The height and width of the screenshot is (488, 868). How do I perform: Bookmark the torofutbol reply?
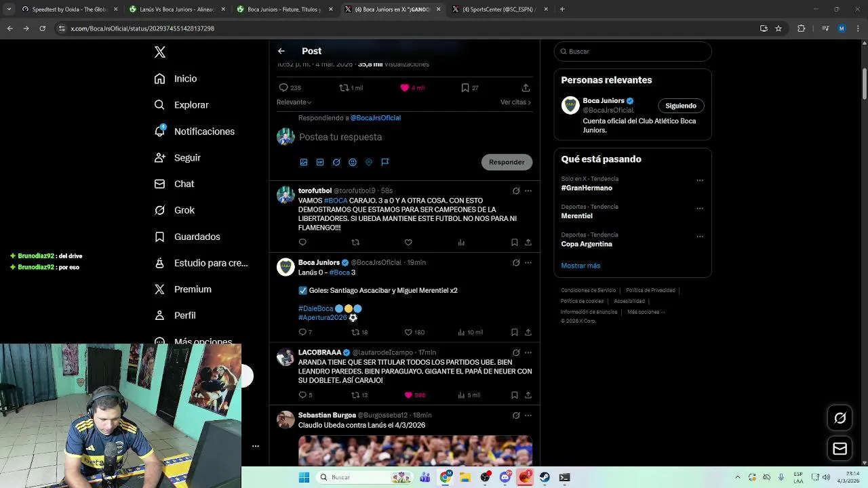(515, 242)
